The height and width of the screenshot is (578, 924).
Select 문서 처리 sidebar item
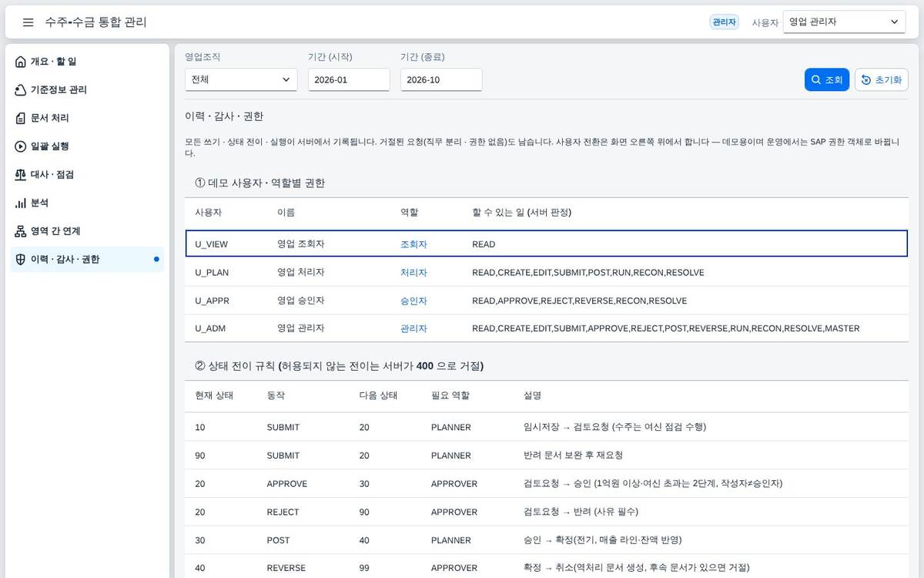point(87,118)
